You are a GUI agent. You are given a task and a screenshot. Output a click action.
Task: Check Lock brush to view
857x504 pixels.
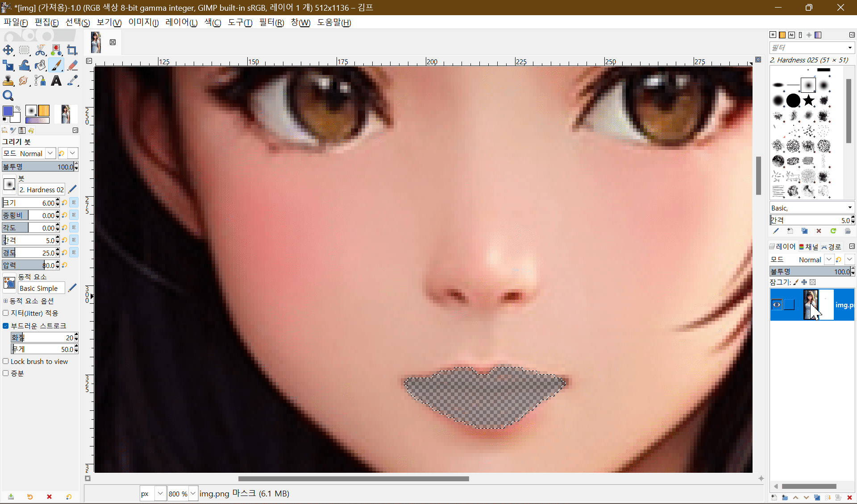[6, 361]
